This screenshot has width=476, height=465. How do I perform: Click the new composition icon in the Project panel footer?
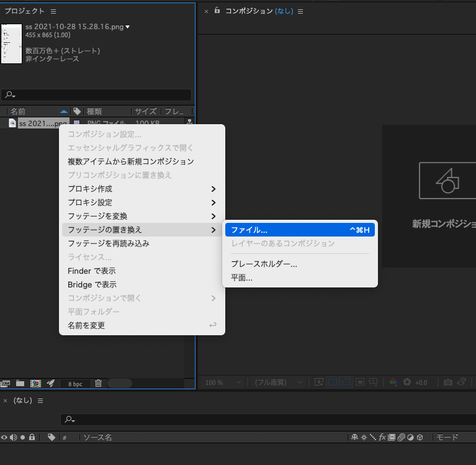(x=35, y=383)
